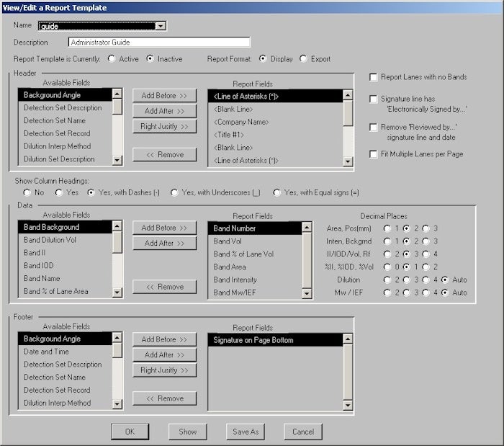Viewport: 504px width, 446px height.
Task: Choose column headings with Underscores
Action: point(175,193)
